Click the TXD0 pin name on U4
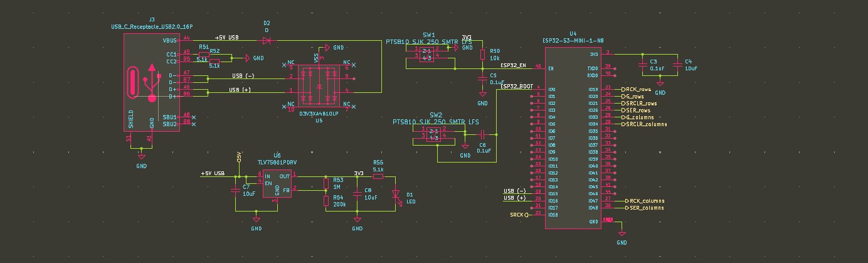This screenshot has height=263, width=868. (591, 68)
